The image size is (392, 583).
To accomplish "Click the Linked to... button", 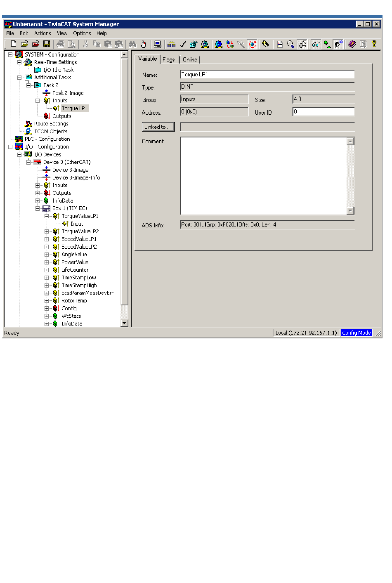I will (158, 127).
